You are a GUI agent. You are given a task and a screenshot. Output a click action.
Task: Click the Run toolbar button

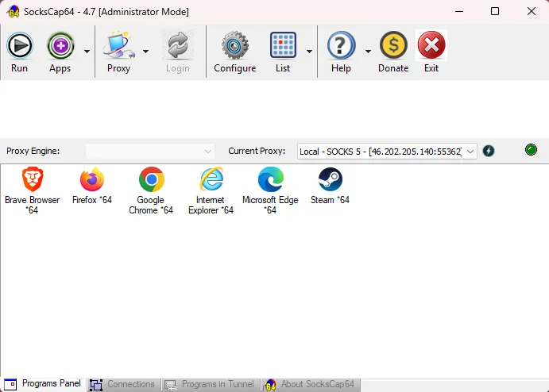(19, 52)
